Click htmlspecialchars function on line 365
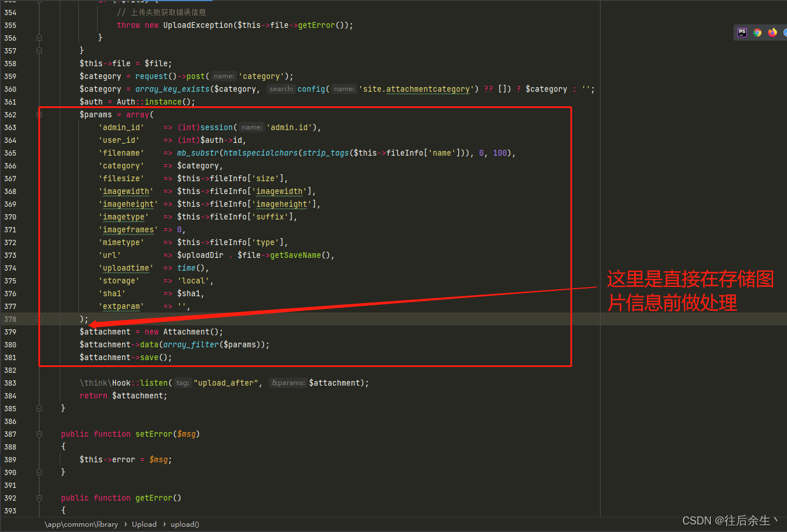Viewport: 787px width, 532px height. point(261,153)
